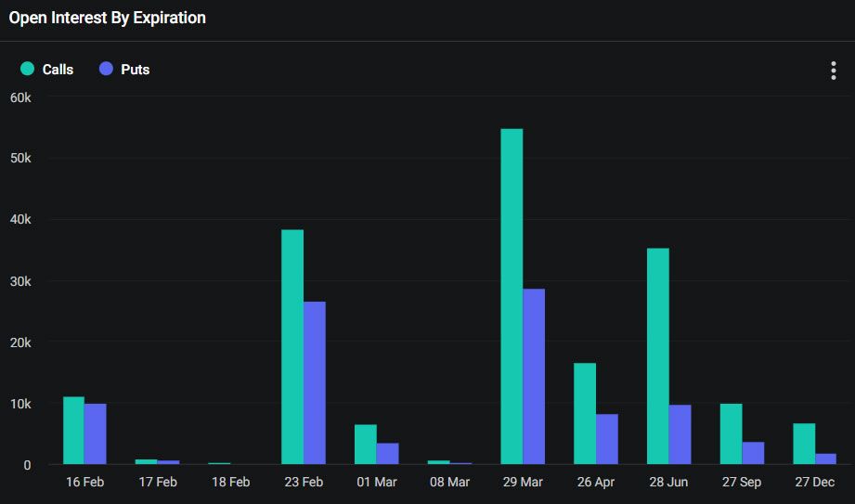The width and height of the screenshot is (855, 504).
Task: Toggle the Calls series legend
Action: (47, 70)
